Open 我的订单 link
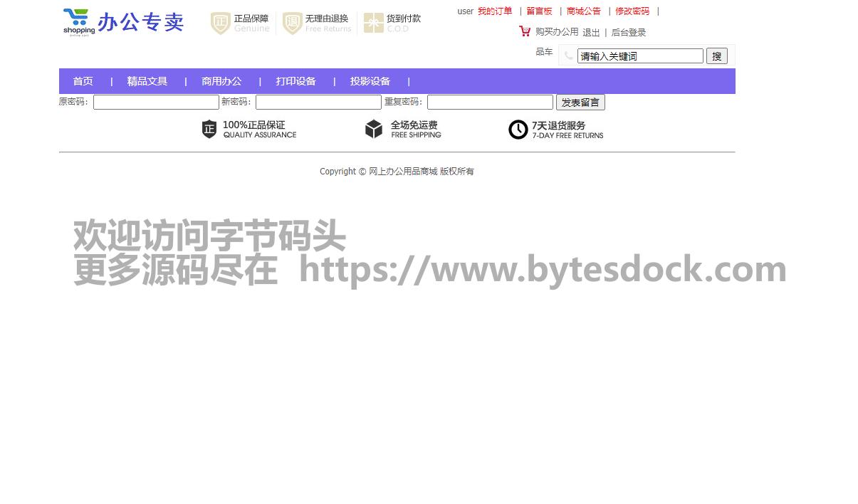This screenshot has width=858, height=504. pyautogui.click(x=495, y=11)
